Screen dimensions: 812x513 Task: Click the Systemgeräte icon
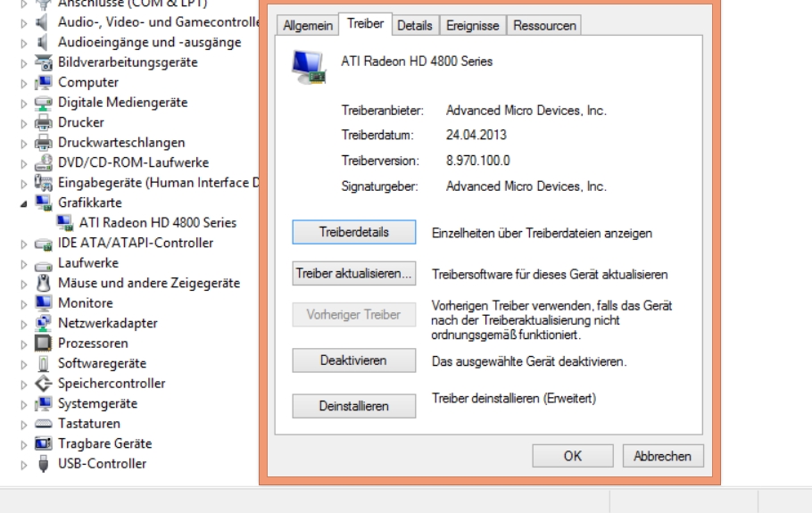tap(43, 404)
